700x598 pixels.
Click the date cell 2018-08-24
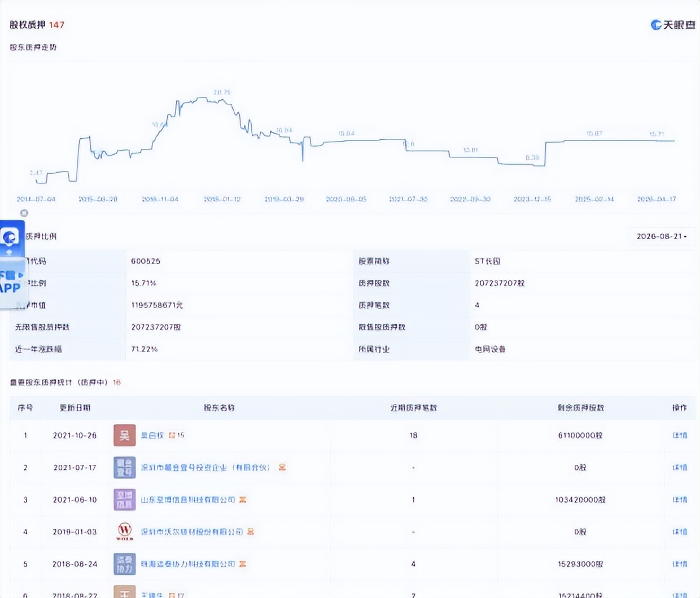(x=75, y=564)
